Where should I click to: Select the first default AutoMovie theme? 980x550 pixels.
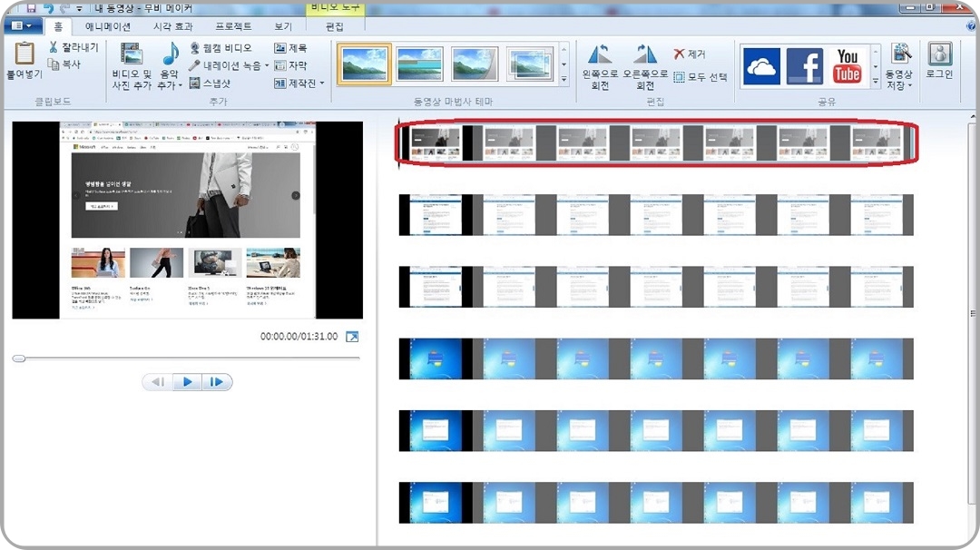(365, 64)
